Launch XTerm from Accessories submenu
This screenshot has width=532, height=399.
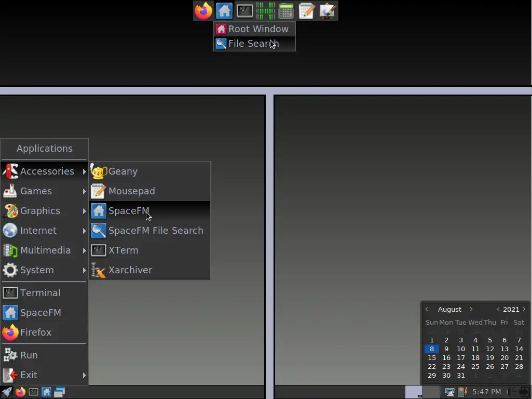[x=149, y=250]
